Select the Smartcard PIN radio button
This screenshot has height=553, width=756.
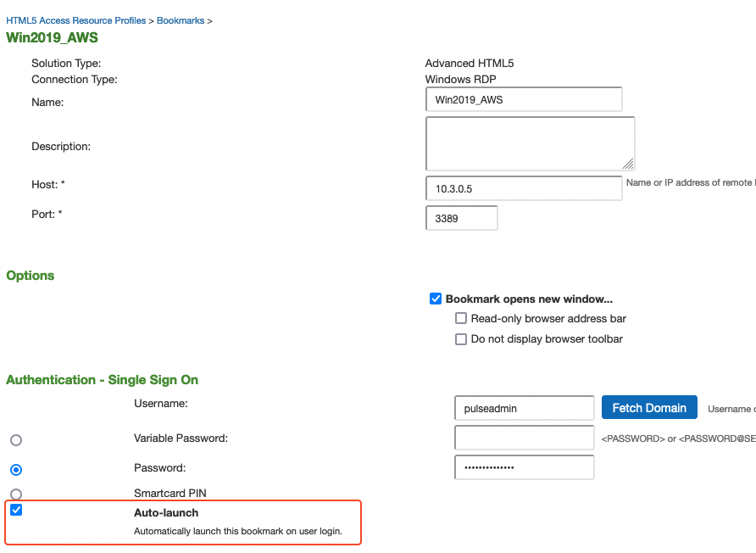(x=14, y=494)
